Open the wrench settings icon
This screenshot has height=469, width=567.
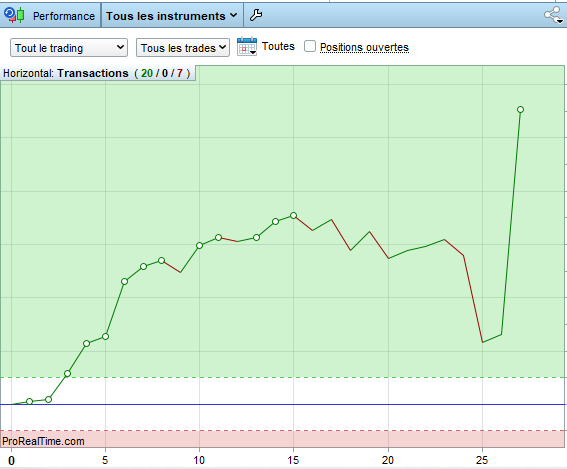[256, 15]
